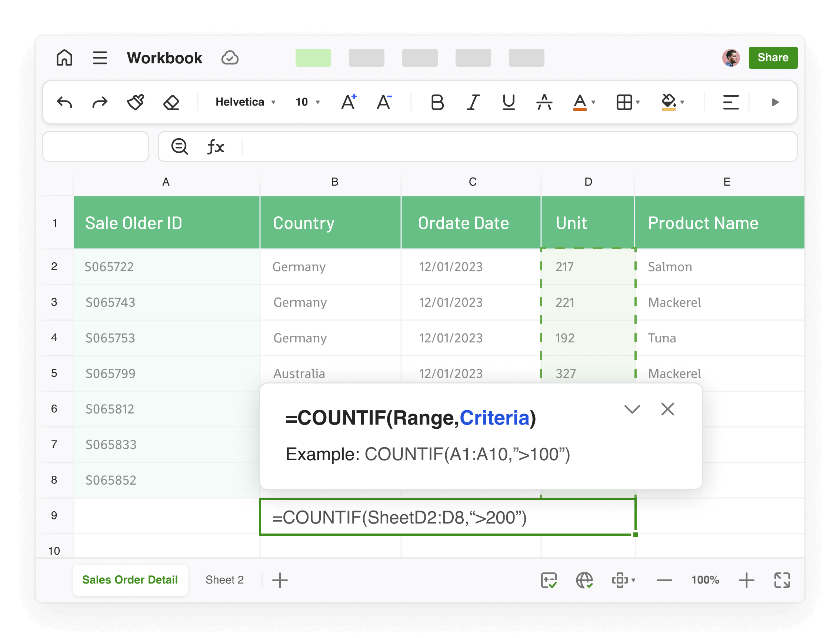The height and width of the screenshot is (638, 840).
Task: Open the user profile avatar
Action: (x=731, y=58)
